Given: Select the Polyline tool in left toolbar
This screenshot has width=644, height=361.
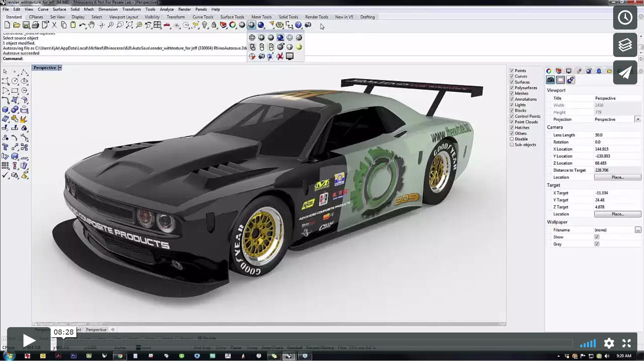Looking at the screenshot, I should click(24, 72).
